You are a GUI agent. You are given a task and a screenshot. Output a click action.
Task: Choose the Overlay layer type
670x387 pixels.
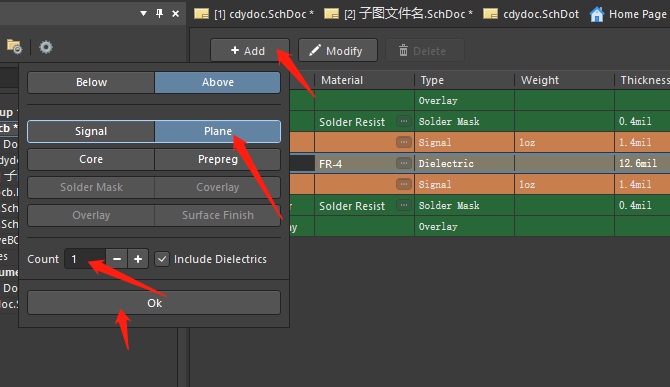point(91,215)
